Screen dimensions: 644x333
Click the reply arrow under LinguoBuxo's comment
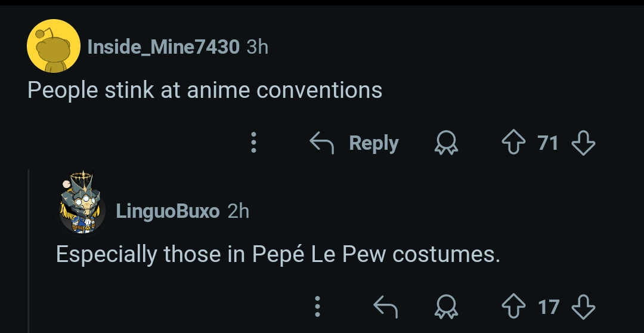pyautogui.click(x=385, y=307)
